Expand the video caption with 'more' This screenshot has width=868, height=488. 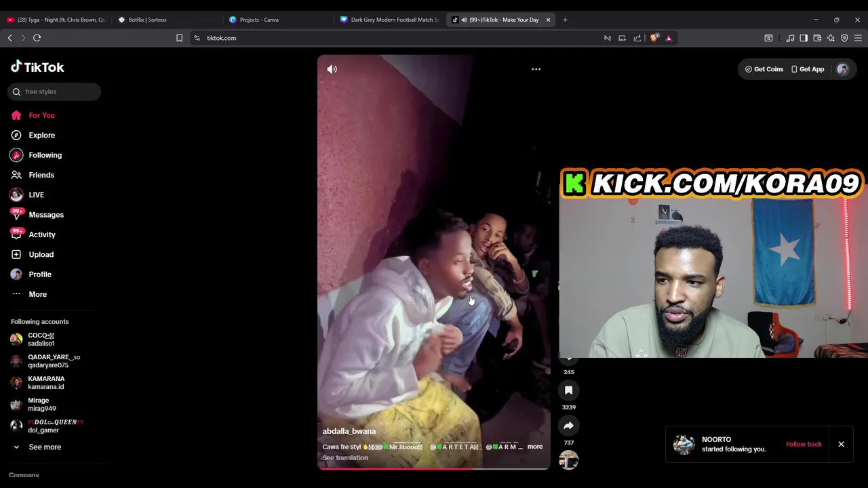535,447
